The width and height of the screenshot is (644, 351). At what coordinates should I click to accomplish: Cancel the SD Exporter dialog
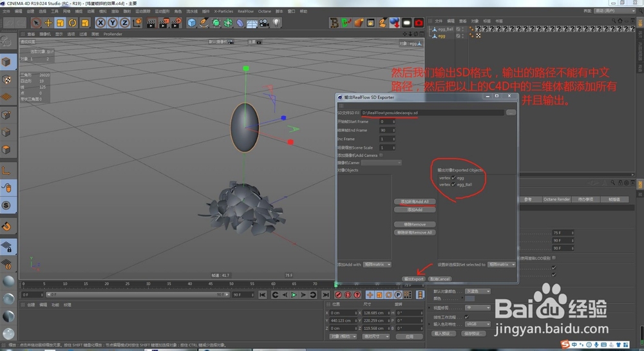440,279
